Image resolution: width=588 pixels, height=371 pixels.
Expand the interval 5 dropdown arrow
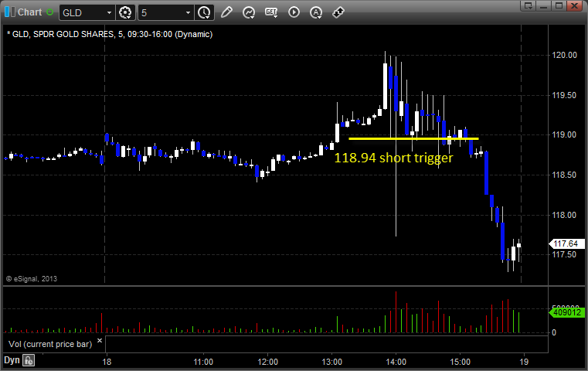[x=189, y=13]
